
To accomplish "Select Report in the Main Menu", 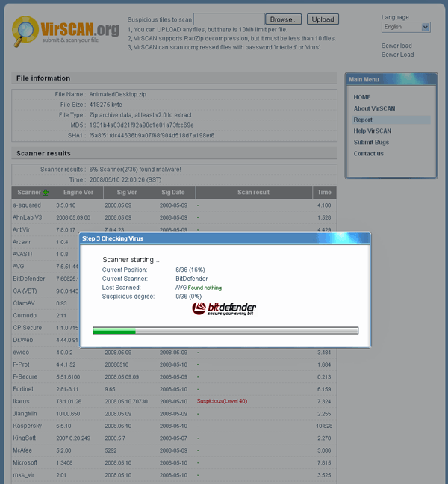I will coord(391,120).
